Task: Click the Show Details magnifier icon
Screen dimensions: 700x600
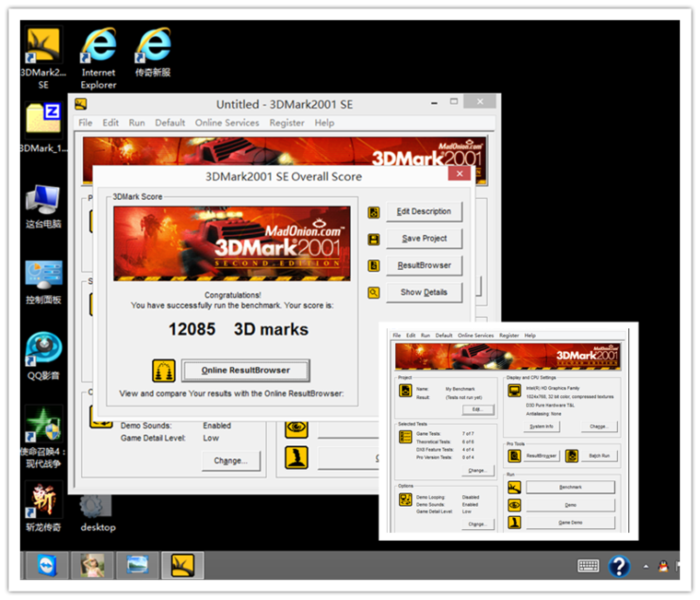Action: pos(374,293)
